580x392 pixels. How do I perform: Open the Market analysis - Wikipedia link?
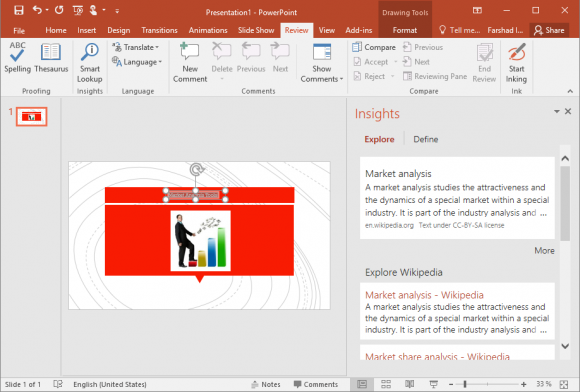424,295
